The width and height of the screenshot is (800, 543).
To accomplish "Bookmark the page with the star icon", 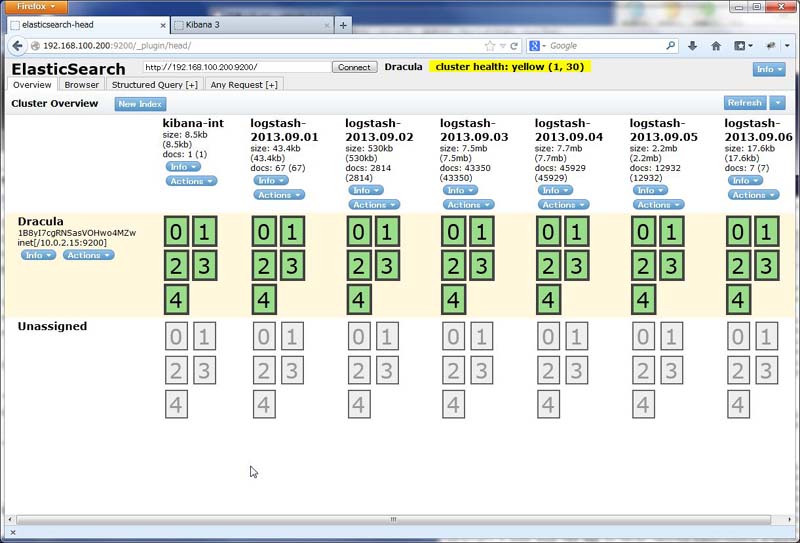I will click(490, 46).
